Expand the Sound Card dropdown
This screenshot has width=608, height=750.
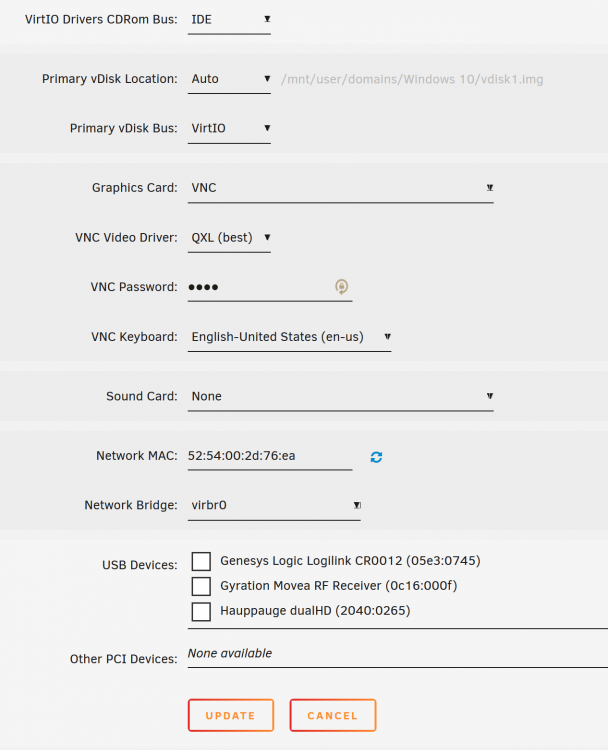pos(341,397)
